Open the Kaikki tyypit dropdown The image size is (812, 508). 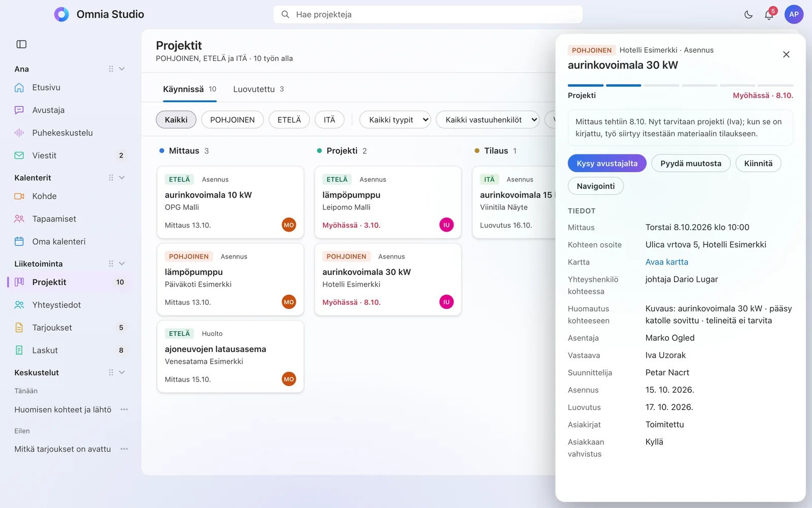(x=395, y=120)
